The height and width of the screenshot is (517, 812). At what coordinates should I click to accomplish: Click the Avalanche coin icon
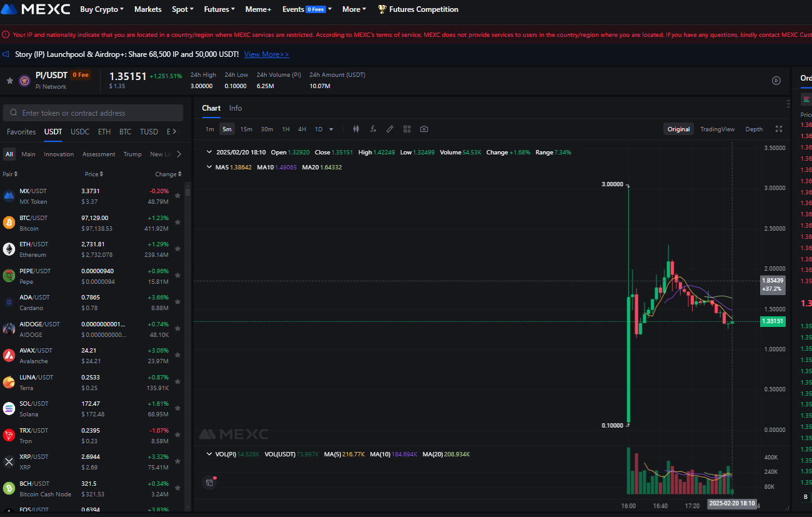point(9,356)
